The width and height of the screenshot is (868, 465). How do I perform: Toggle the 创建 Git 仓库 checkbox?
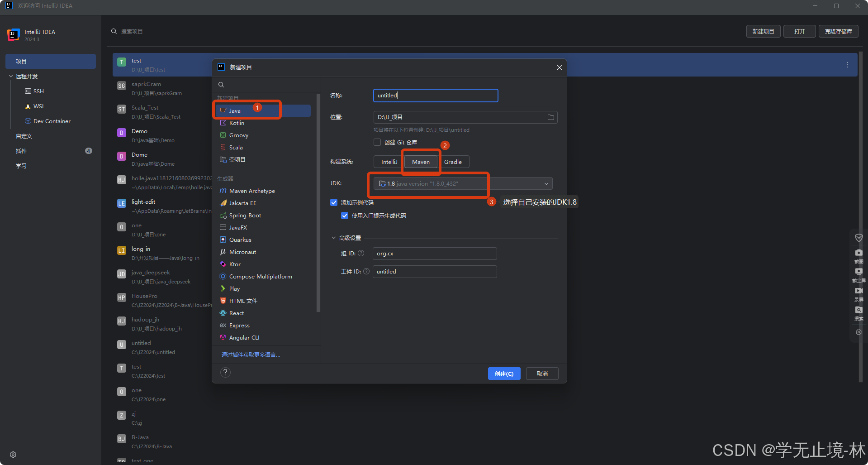click(377, 142)
